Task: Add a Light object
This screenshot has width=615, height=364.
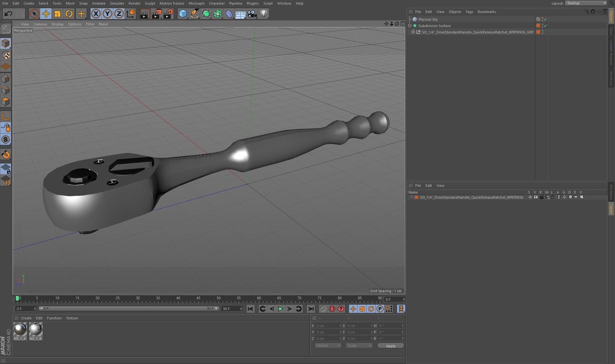Action: point(264,14)
